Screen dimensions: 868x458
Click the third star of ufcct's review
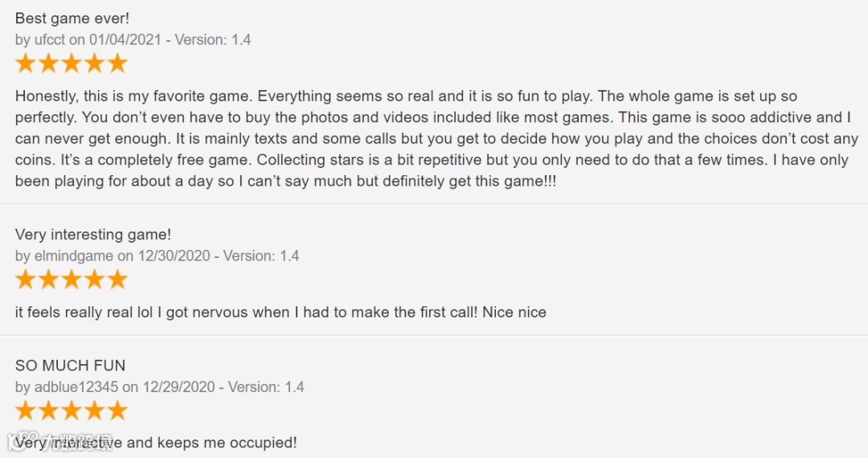pos(72,63)
